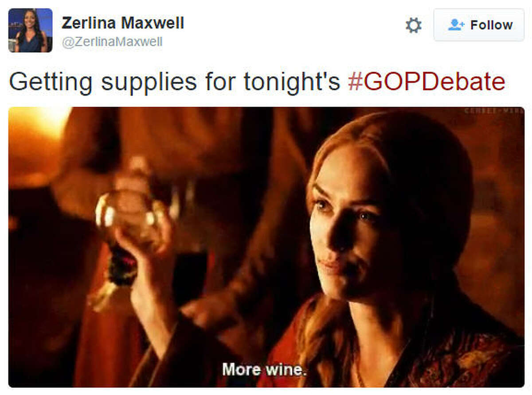The height and width of the screenshot is (395, 532).
Task: Open the embedded wine GIF image
Action: pos(266,247)
